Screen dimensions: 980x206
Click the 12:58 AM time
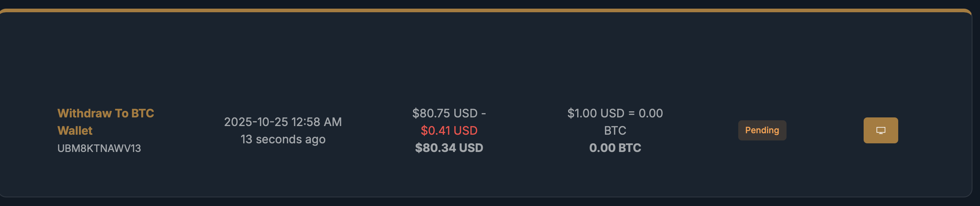coord(317,122)
